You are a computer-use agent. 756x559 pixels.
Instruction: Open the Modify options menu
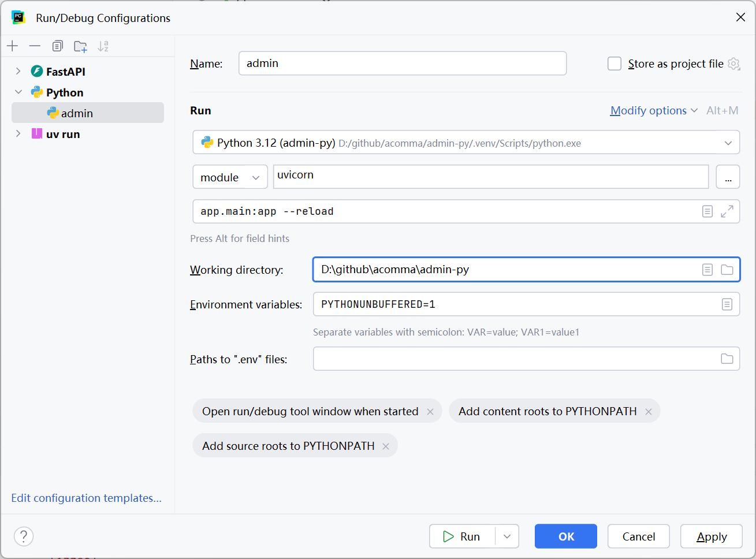(653, 110)
